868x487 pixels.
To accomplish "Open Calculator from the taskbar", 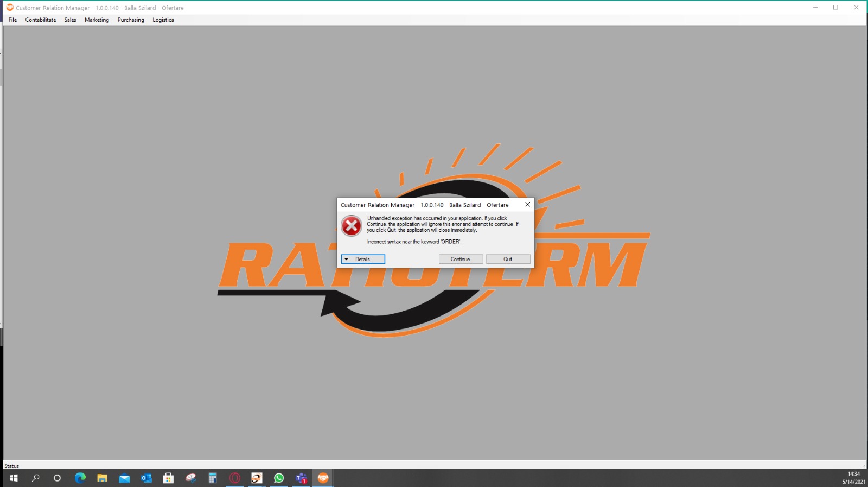I will click(213, 478).
